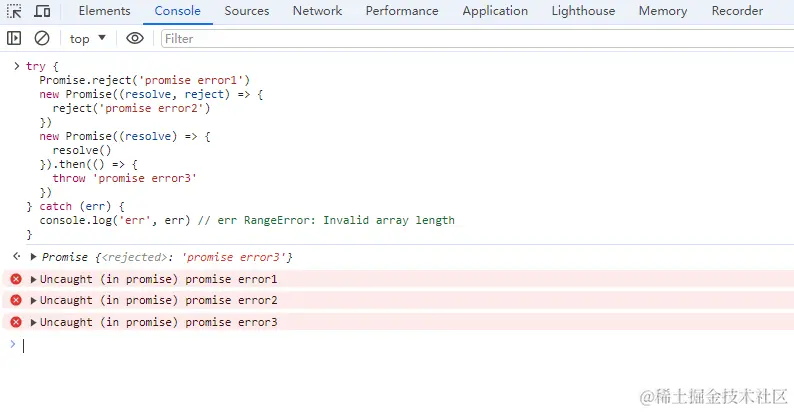The width and height of the screenshot is (794, 412).
Task: Open the Performance tab
Action: click(x=402, y=11)
